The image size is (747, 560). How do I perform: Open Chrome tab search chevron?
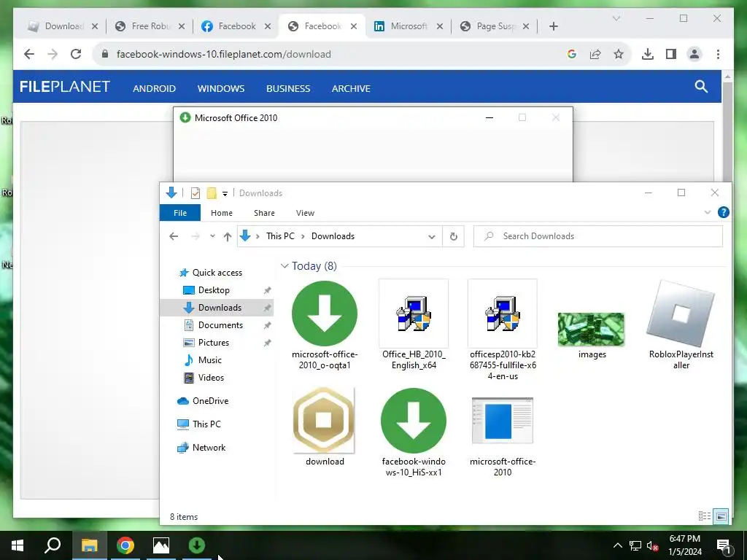616,18
